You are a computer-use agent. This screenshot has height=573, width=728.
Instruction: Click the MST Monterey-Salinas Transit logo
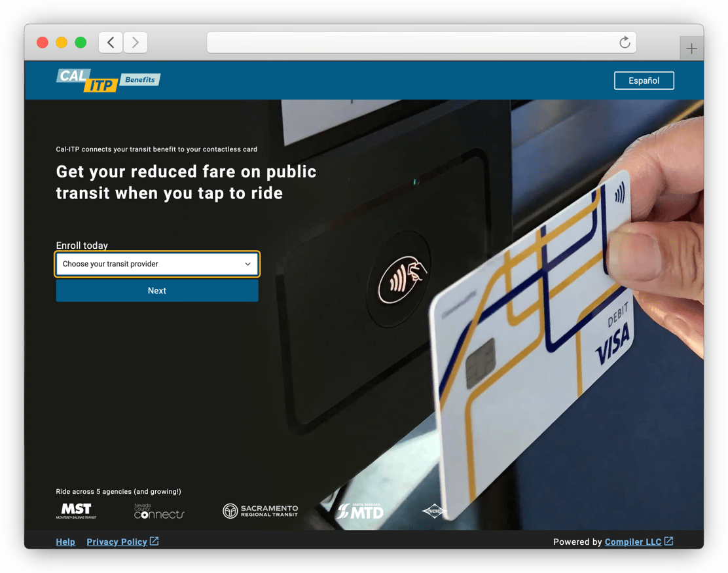[x=76, y=511]
